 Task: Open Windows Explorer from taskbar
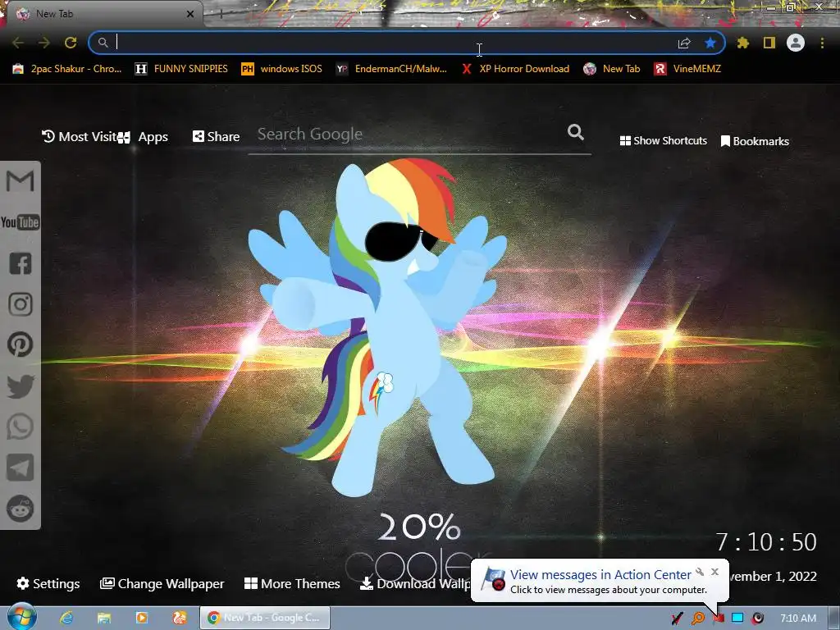click(104, 618)
